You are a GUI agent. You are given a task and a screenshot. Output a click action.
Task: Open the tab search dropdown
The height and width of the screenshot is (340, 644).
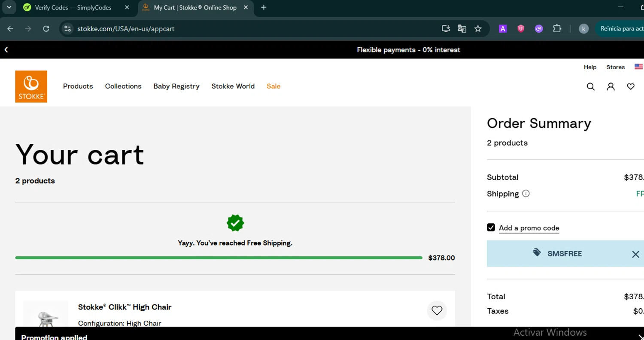(9, 7)
